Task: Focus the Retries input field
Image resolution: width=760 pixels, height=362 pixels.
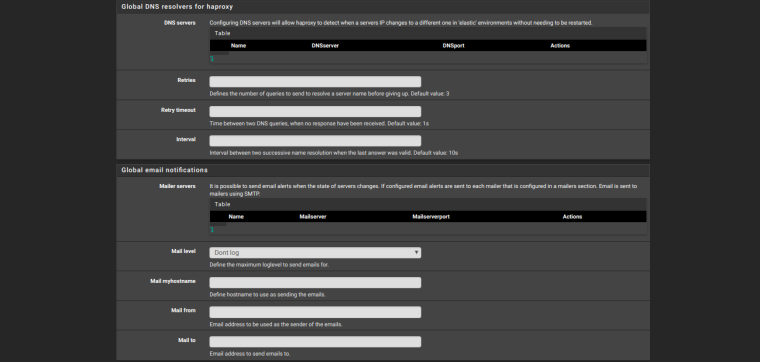Action: pos(315,82)
